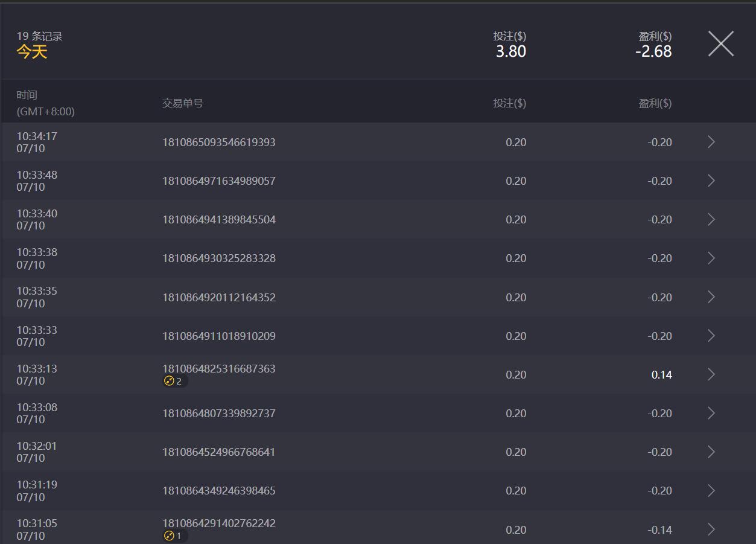
Task: Open chevron for the 10:33:33 record
Action: (x=711, y=336)
